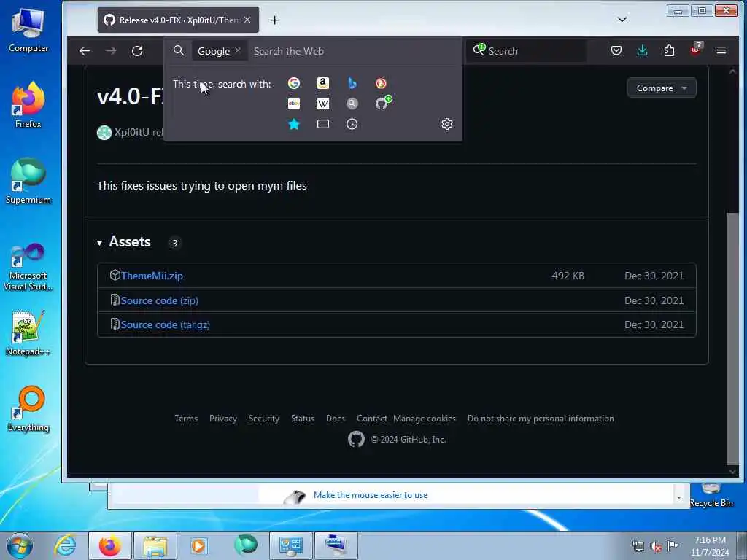Open the Pocket save icon

coord(616,50)
